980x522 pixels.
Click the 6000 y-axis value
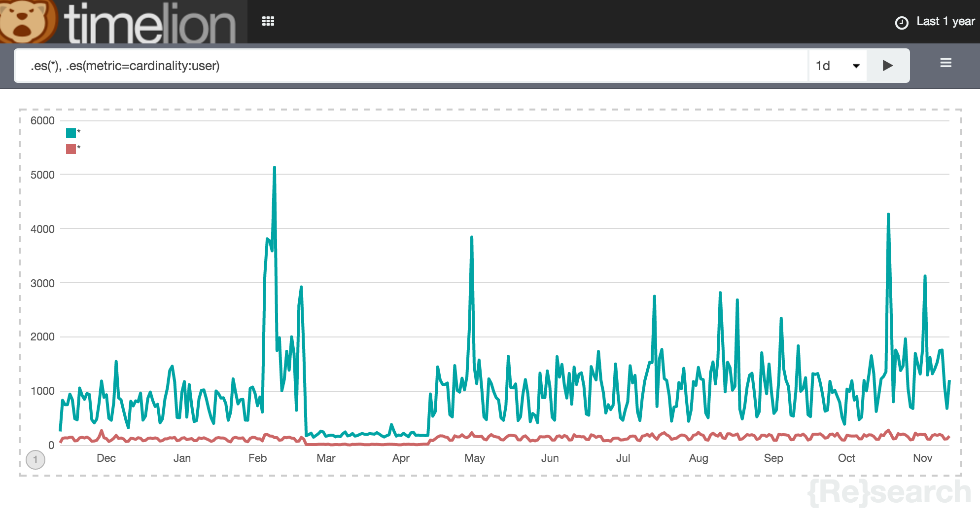tap(42, 120)
